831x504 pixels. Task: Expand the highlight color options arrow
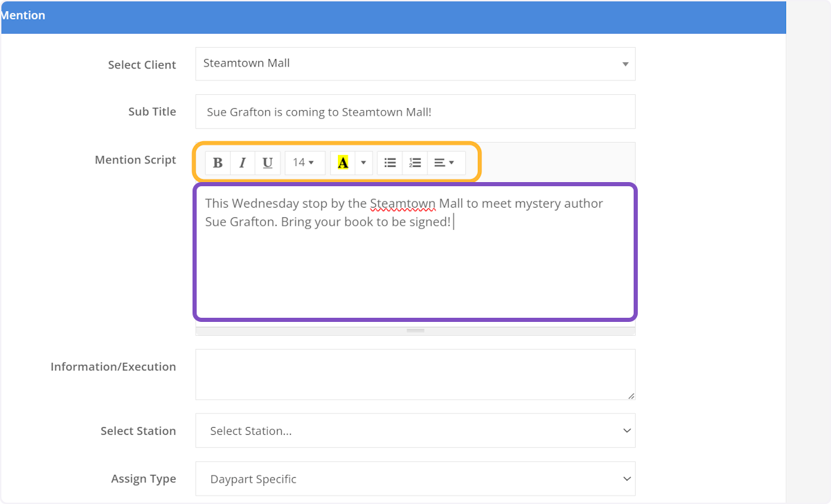(364, 163)
